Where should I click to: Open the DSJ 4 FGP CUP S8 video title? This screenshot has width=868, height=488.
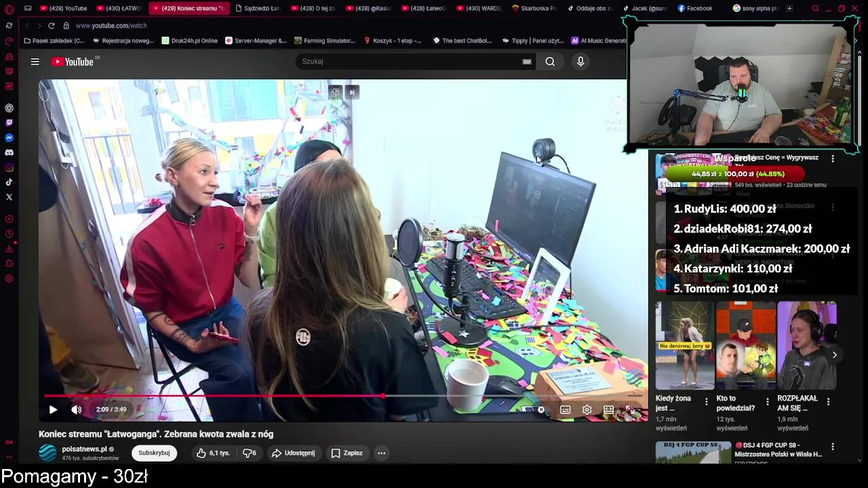coord(778,450)
